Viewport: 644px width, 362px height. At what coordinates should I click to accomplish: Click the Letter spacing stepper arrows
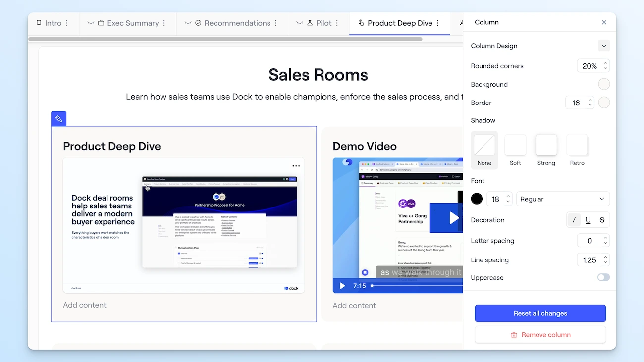click(605, 241)
